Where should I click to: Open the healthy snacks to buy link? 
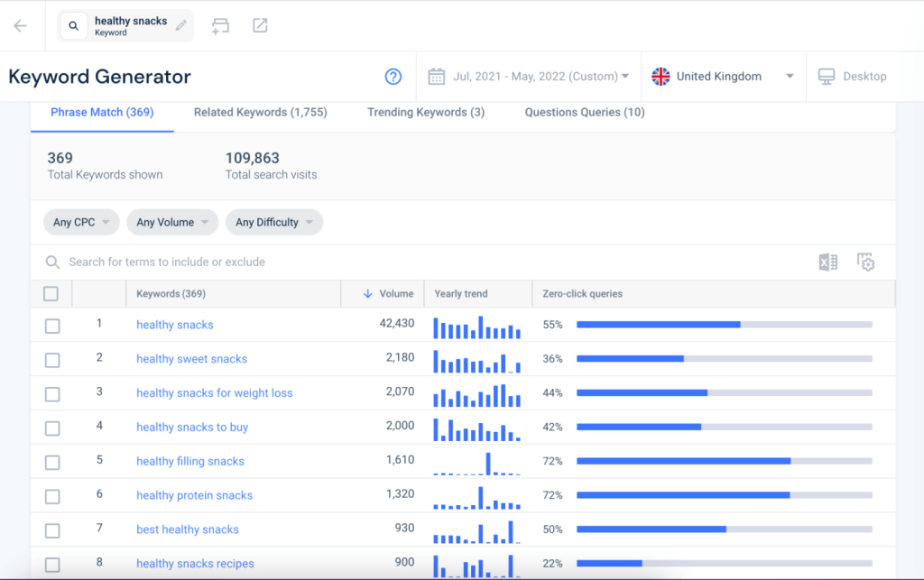coord(192,427)
